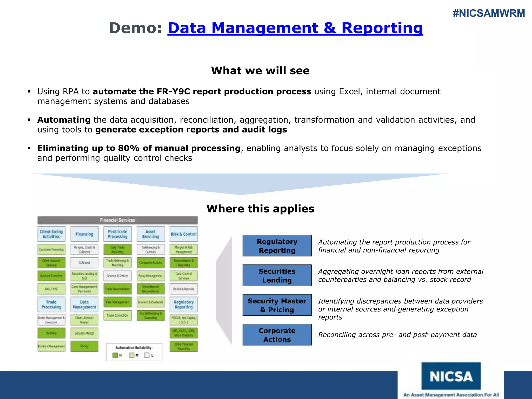Click the medium suitability light green swatch
532x399 pixels.
pyautogui.click(x=132, y=355)
